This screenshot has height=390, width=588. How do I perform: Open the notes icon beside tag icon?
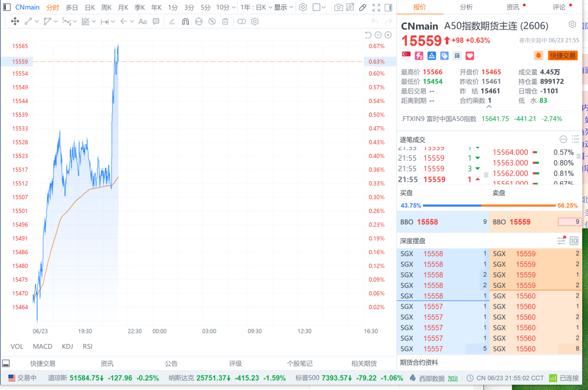click(x=457, y=56)
